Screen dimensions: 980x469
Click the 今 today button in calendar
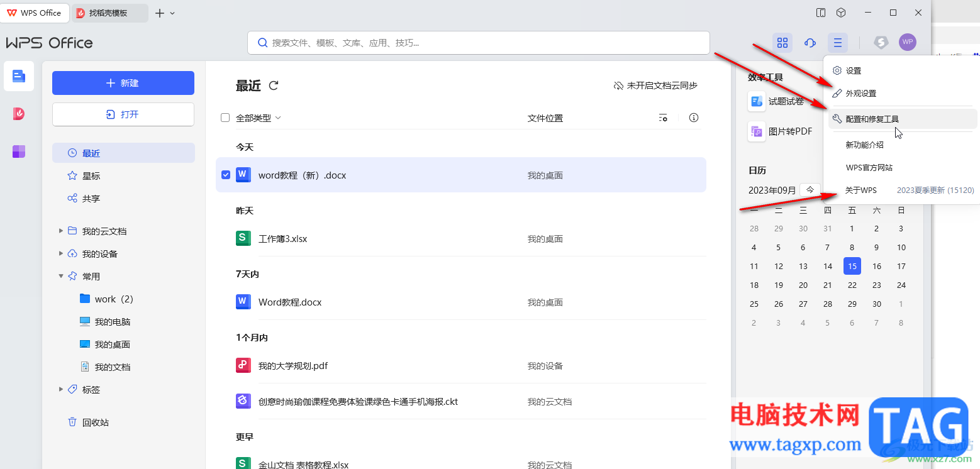tap(810, 190)
